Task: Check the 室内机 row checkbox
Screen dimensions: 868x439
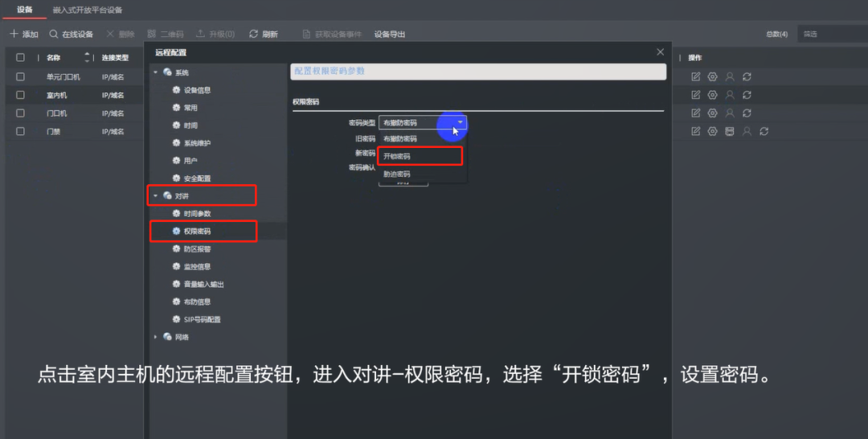Action: coord(21,95)
